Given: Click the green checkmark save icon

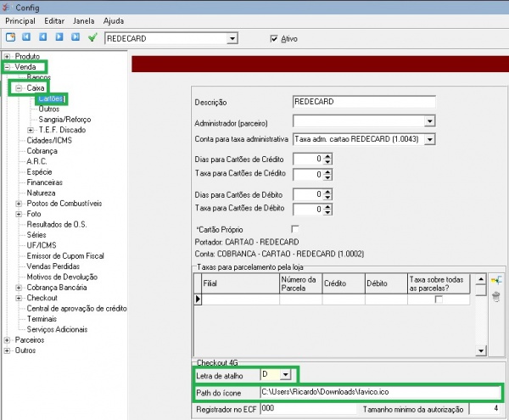Looking at the screenshot, I should [x=92, y=38].
